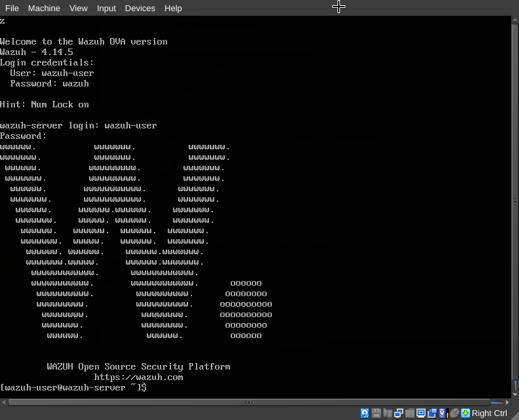
Task: Open the Machine menu
Action: pos(44,9)
